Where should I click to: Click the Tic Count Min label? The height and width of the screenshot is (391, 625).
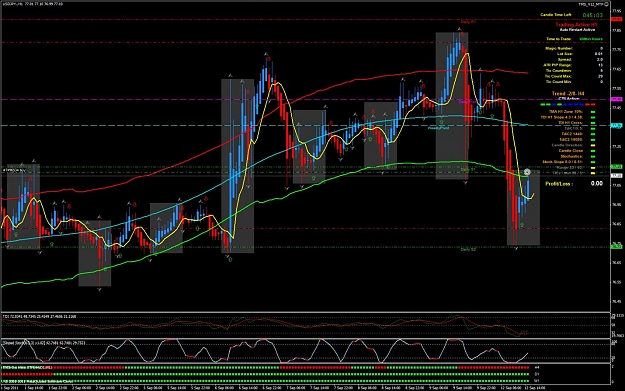point(558,82)
